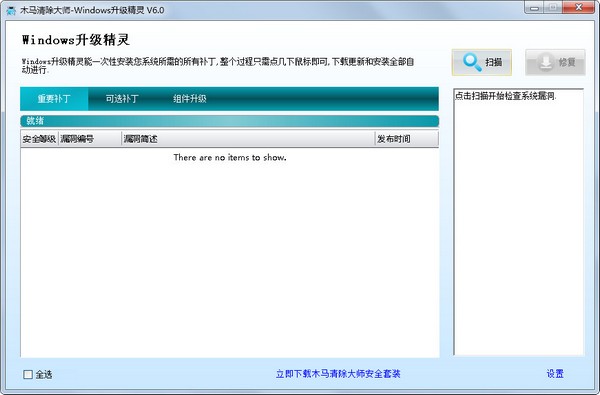The width and height of the screenshot is (600, 395).
Task: Switch to the 重要补丁 tab
Action: pyautogui.click(x=54, y=99)
